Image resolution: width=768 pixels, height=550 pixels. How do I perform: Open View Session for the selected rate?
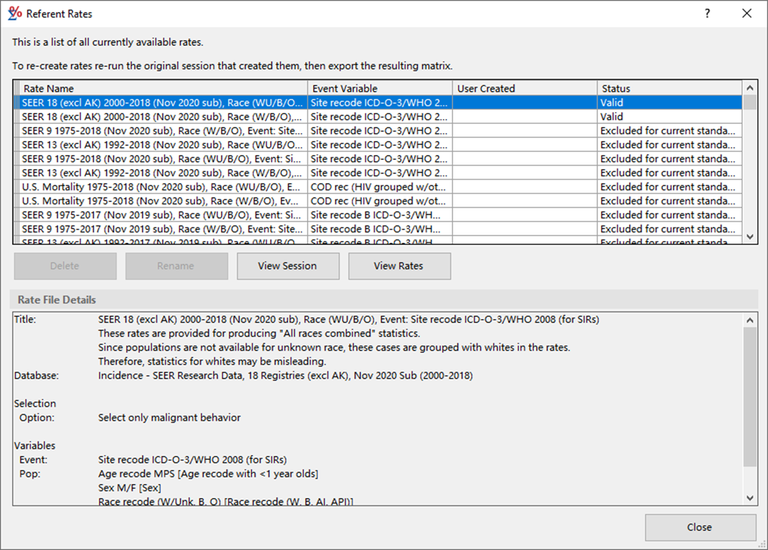click(x=288, y=266)
